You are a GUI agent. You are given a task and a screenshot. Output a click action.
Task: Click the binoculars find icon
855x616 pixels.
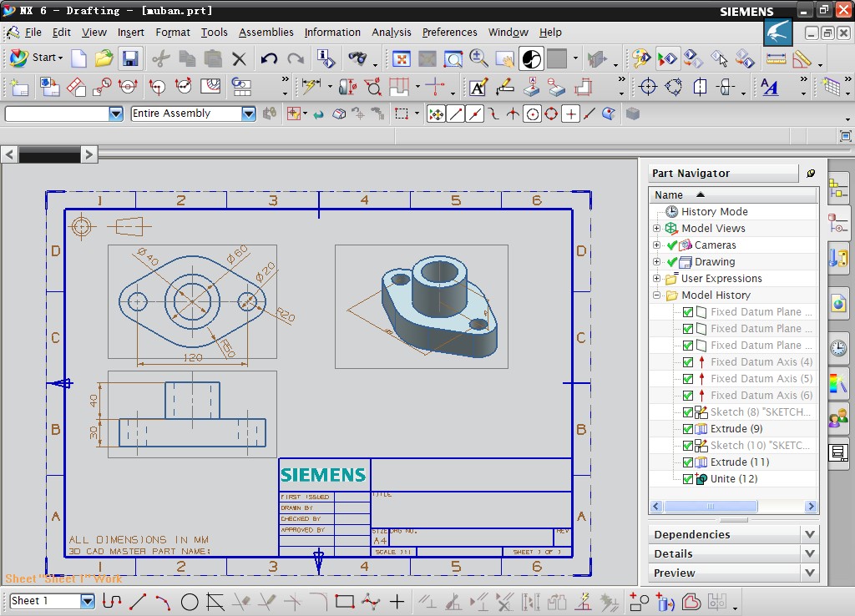click(357, 58)
